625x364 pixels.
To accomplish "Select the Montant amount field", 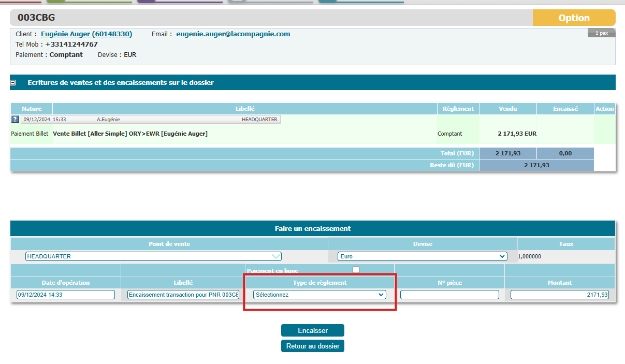I will pos(559,294).
